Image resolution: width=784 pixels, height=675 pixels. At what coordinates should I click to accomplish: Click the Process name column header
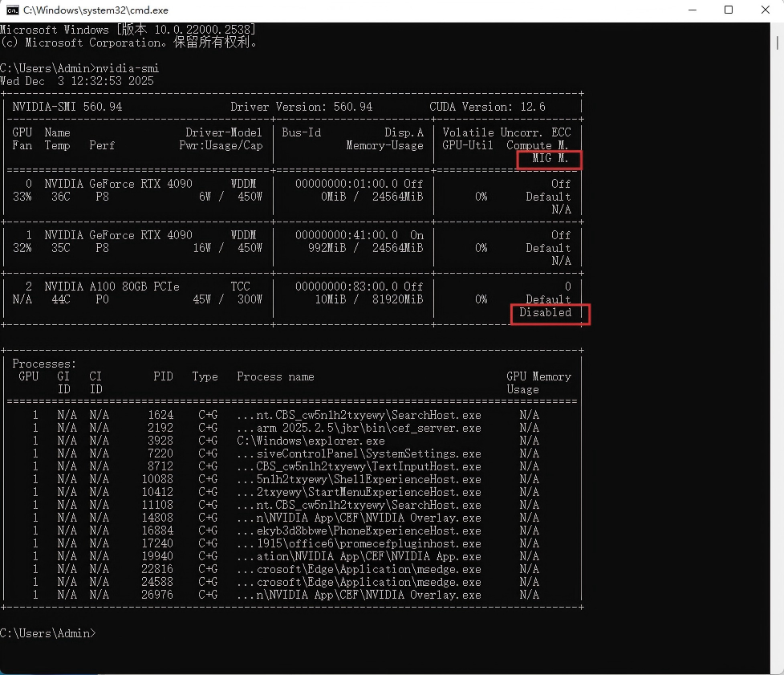tap(275, 376)
